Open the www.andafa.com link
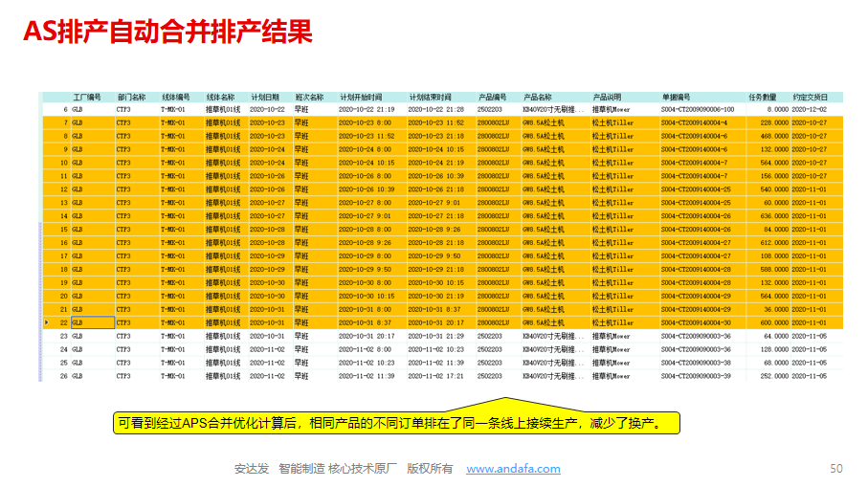The height and width of the screenshot is (487, 868). tap(513, 469)
